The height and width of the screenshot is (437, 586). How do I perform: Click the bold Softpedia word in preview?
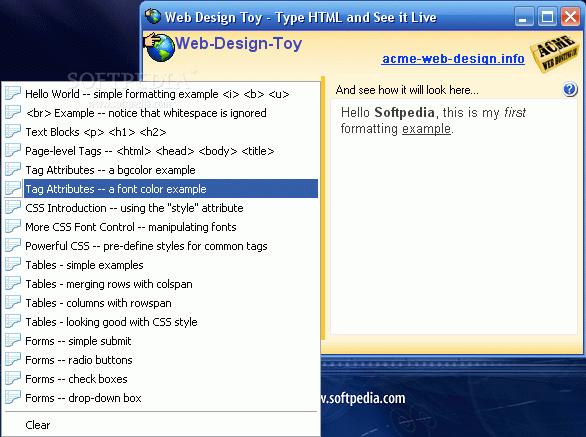click(404, 112)
